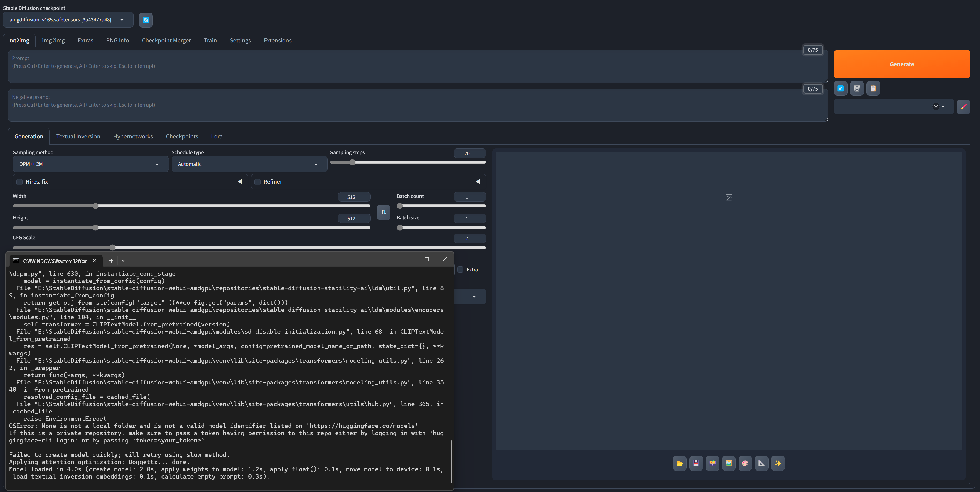Viewport: 980px width, 492px height.
Task: Open the images output folder icon
Action: pyautogui.click(x=680, y=463)
